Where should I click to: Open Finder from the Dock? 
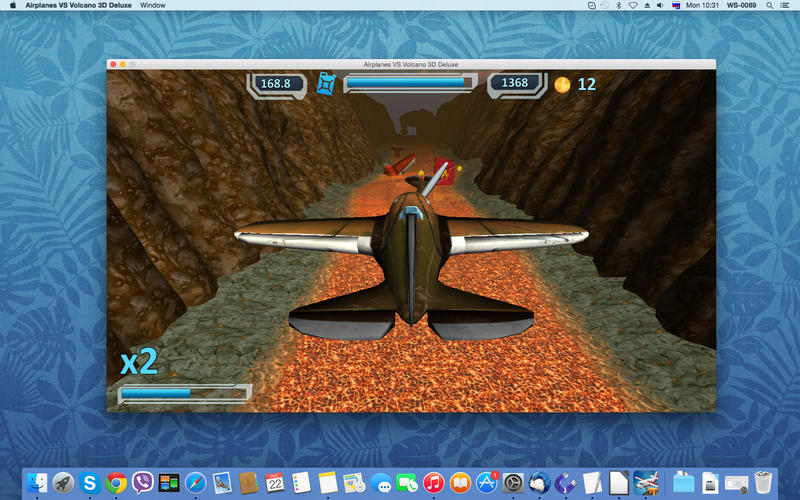pos(37,483)
